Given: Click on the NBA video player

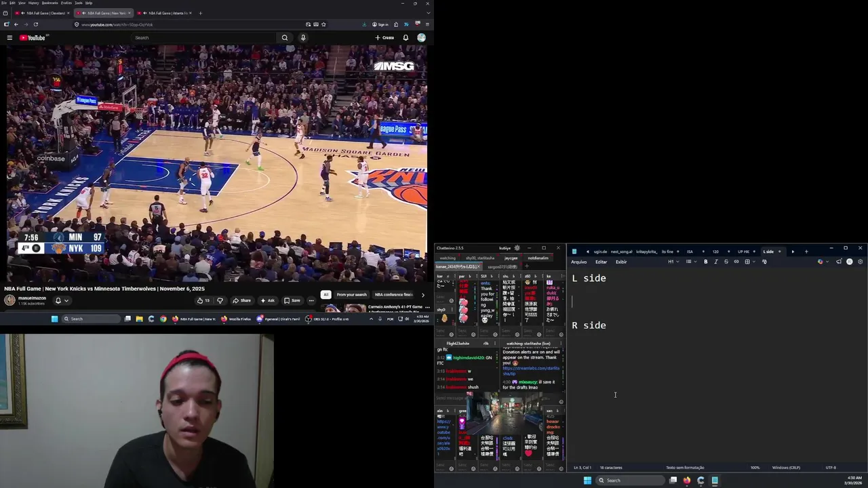Looking at the screenshot, I should 217,163.
